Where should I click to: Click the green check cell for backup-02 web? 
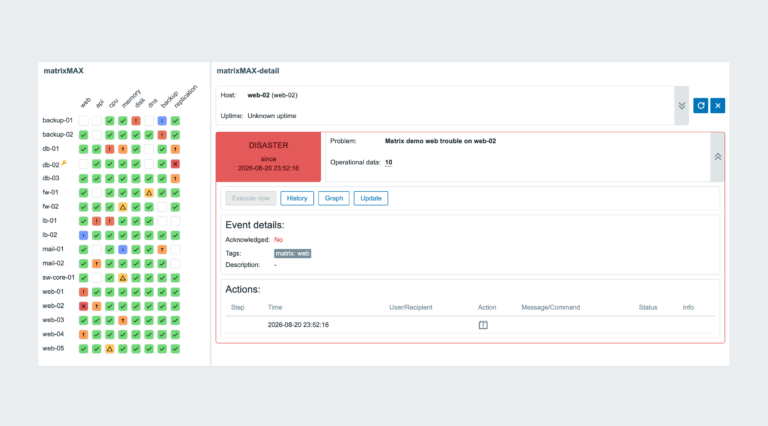(83, 135)
